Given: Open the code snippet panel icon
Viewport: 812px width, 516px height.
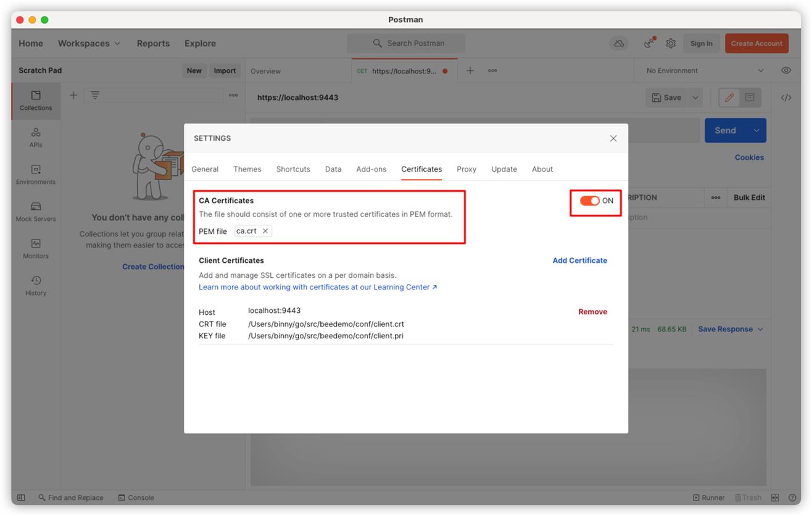Looking at the screenshot, I should tap(786, 98).
